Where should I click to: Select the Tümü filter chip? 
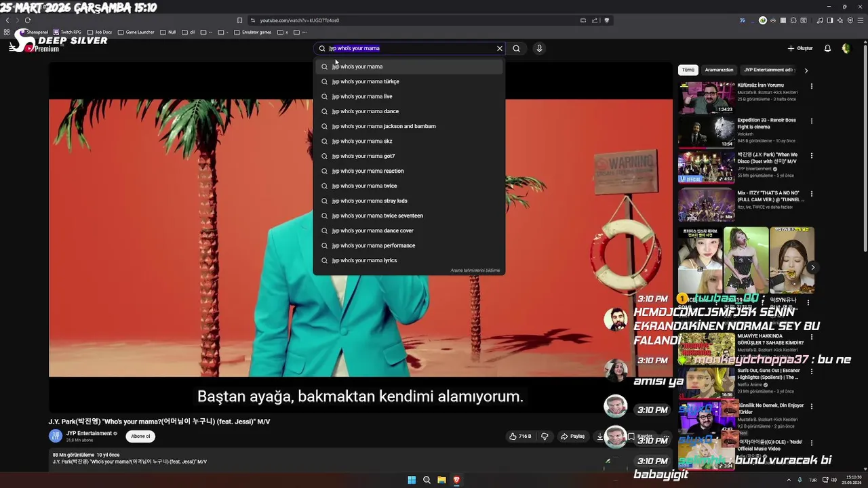[x=688, y=70]
